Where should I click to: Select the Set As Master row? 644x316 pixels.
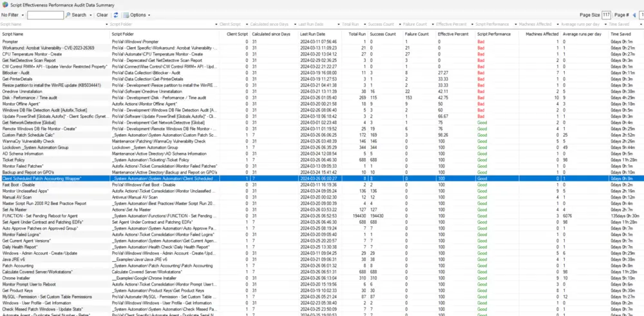click(322, 210)
